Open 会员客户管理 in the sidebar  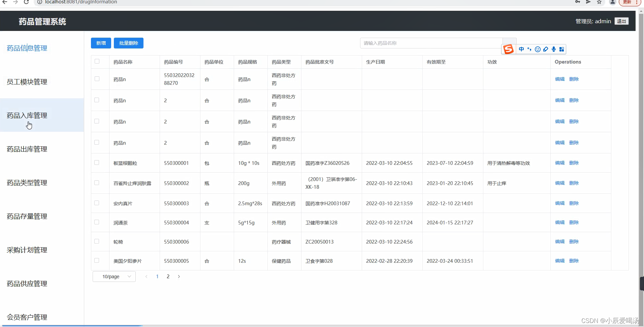[27, 317]
